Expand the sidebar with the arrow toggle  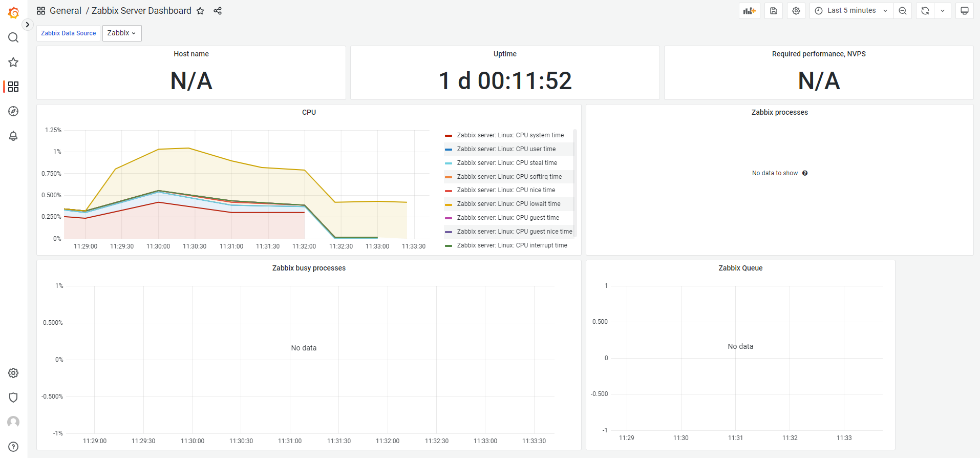[x=28, y=25]
